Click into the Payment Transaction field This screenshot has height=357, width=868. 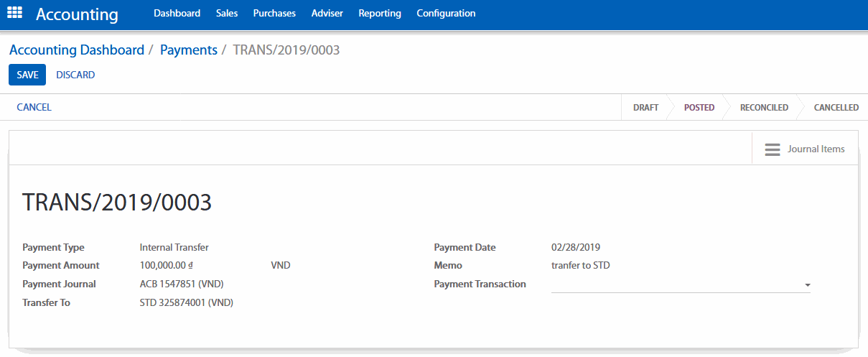point(675,284)
